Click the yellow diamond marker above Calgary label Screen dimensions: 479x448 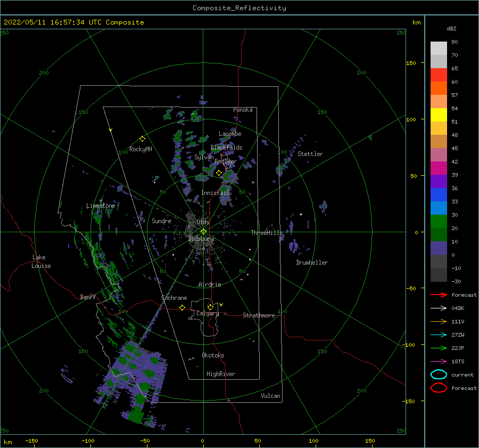pos(210,307)
